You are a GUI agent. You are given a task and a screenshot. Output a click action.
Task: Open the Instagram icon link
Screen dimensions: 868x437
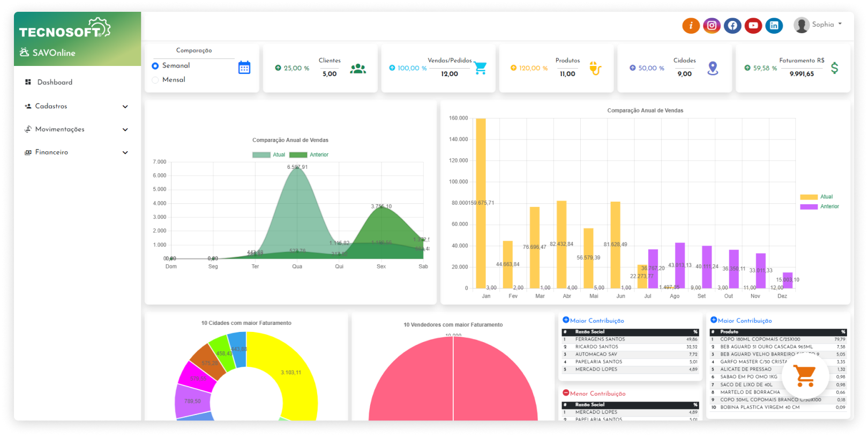712,25
